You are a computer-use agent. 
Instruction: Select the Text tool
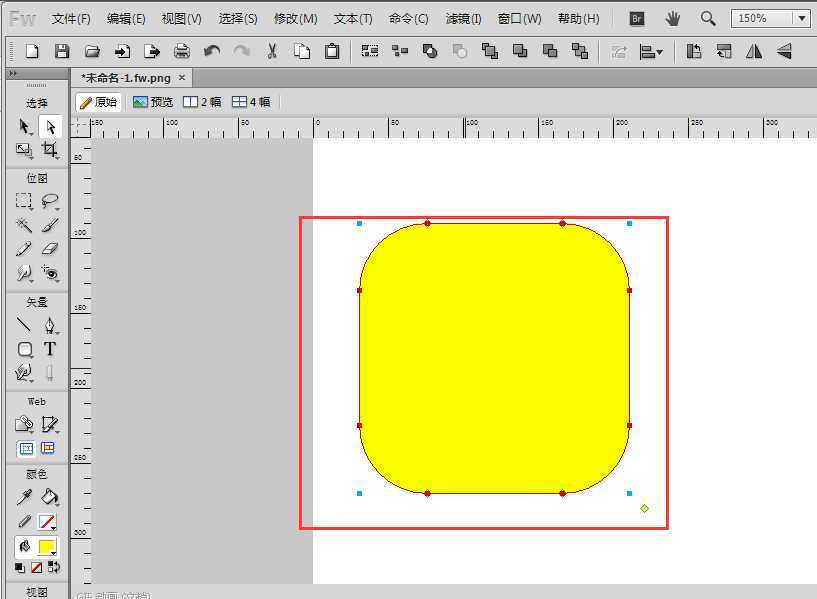pyautogui.click(x=50, y=349)
